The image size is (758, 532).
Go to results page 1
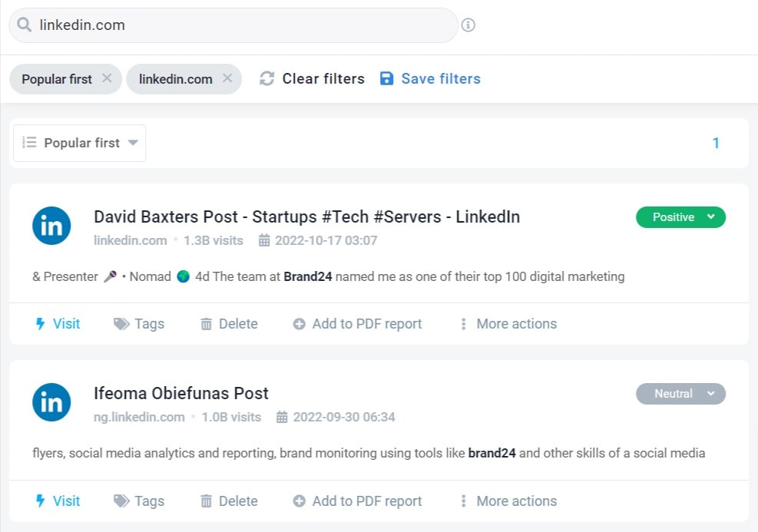point(716,143)
